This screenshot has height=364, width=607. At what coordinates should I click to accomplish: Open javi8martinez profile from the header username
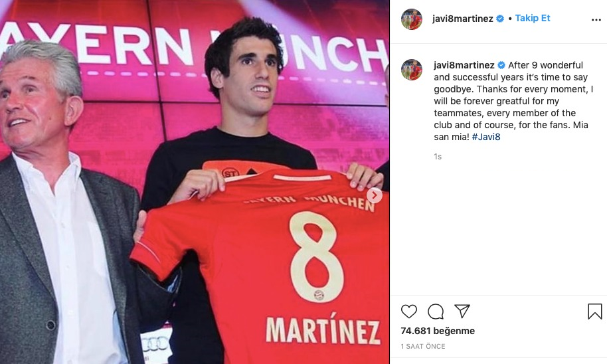tap(463, 19)
